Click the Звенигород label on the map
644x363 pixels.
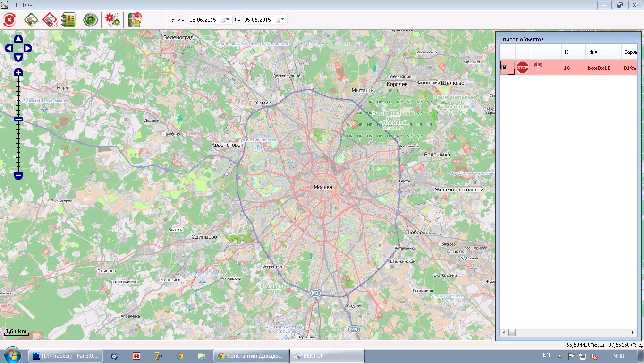(62, 201)
